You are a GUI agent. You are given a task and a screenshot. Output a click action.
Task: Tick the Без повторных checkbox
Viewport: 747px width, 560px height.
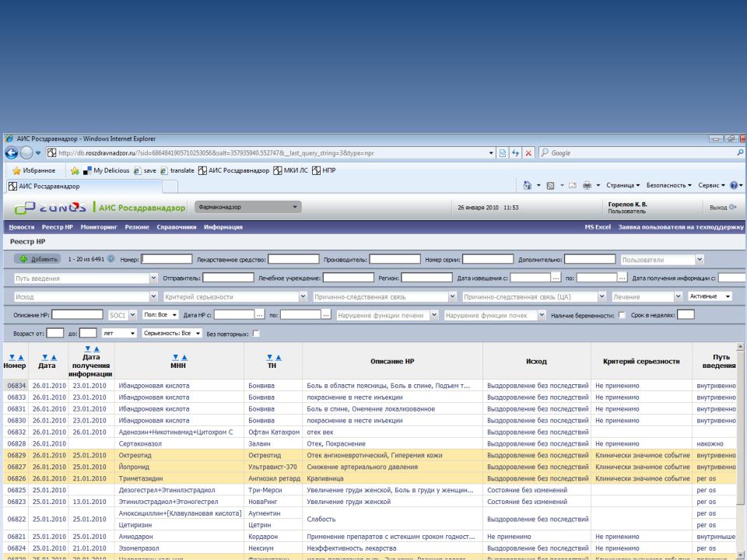coord(256,334)
